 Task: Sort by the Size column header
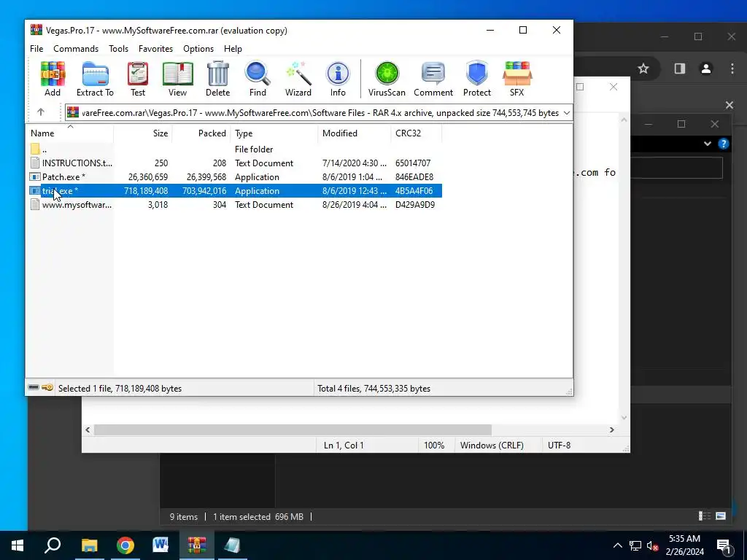tap(143, 133)
